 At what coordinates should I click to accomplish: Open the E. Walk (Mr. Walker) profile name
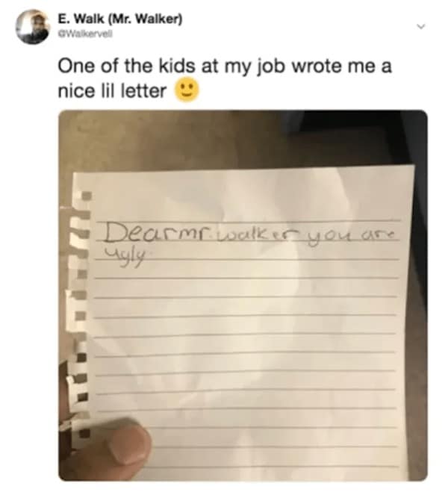120,19
